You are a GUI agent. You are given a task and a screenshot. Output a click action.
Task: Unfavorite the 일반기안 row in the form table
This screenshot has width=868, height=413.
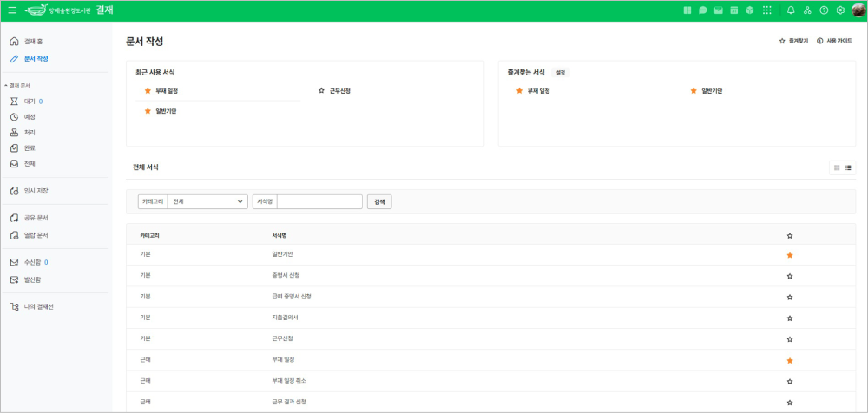coord(789,255)
